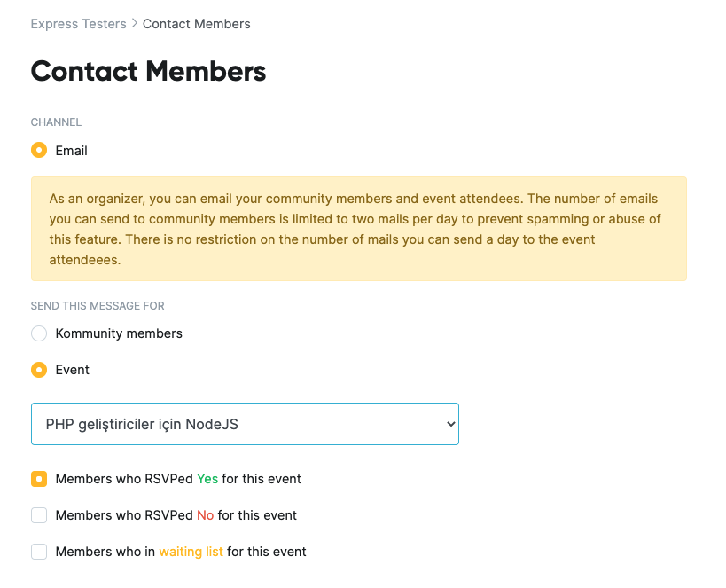Image resolution: width=726 pixels, height=588 pixels.
Task: Click the yellow organizer email info banner
Action: click(x=359, y=229)
